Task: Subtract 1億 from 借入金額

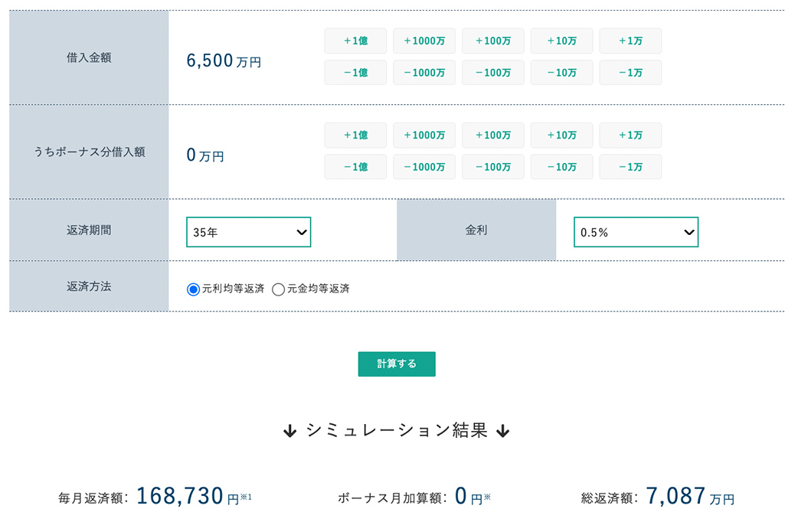Action: [355, 73]
